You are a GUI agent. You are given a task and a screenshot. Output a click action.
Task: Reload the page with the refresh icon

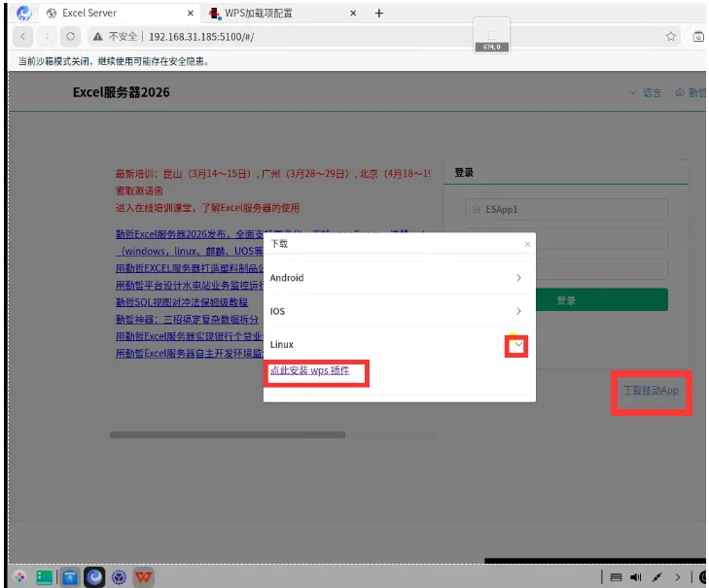point(71,36)
